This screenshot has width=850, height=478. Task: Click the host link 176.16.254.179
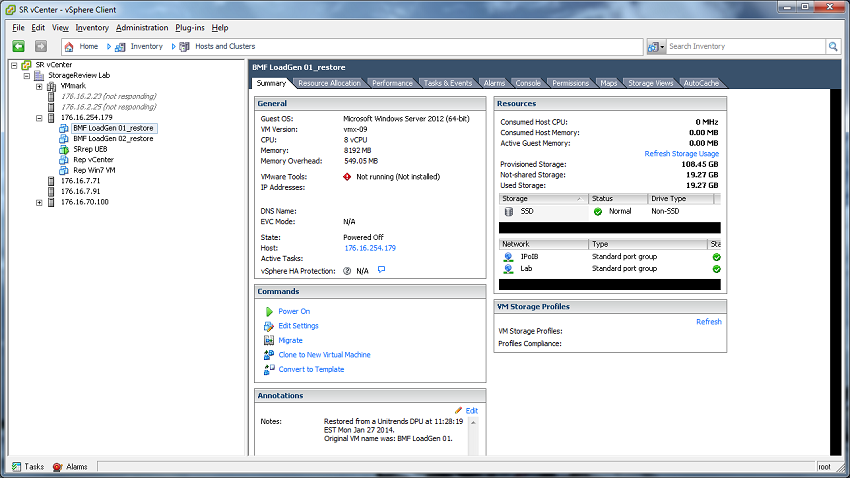click(x=370, y=248)
